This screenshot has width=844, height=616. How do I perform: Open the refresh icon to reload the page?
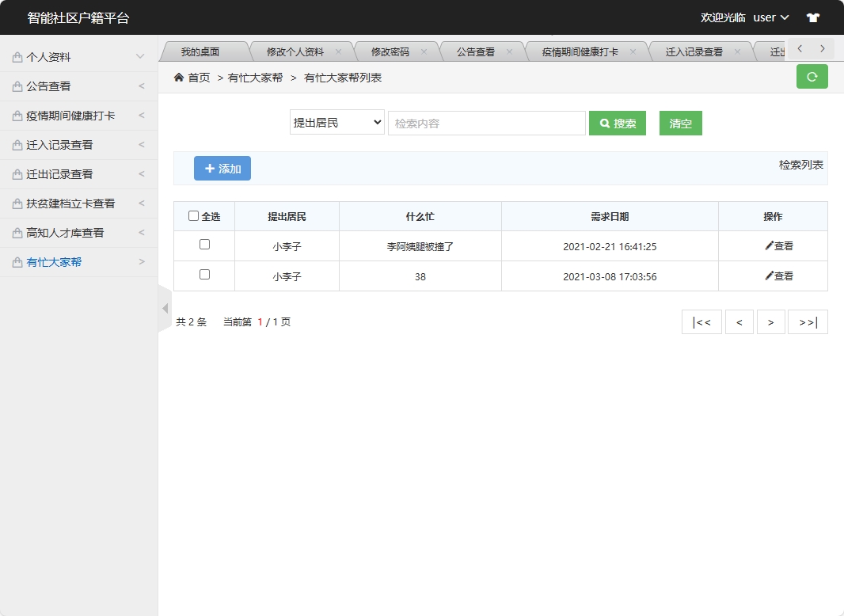[x=812, y=77]
